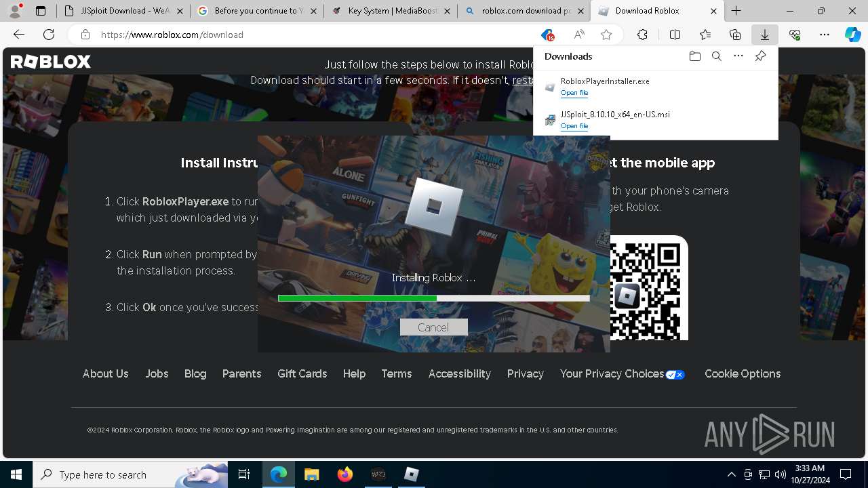Open Edge Settings and more menu
The width and height of the screenshot is (868, 488).
click(x=825, y=35)
